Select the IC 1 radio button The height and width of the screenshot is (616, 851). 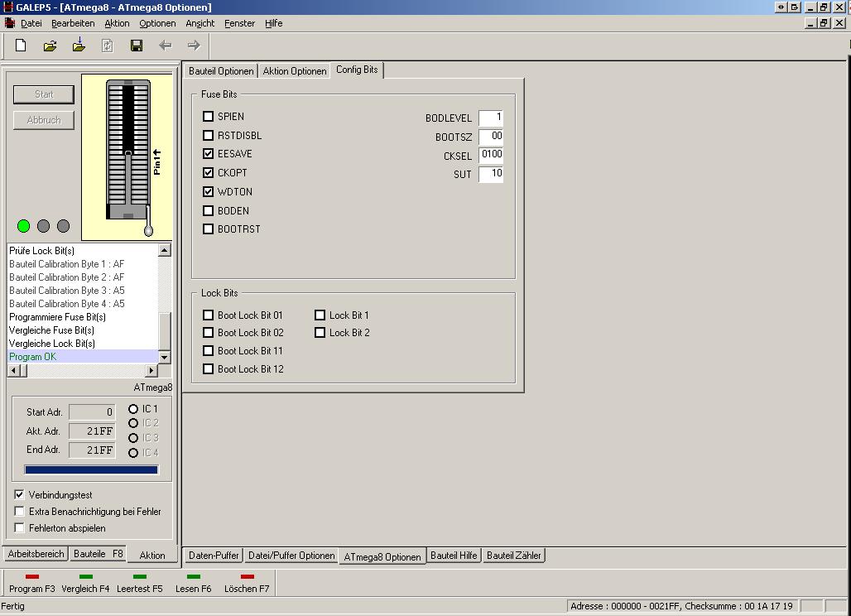click(132, 408)
